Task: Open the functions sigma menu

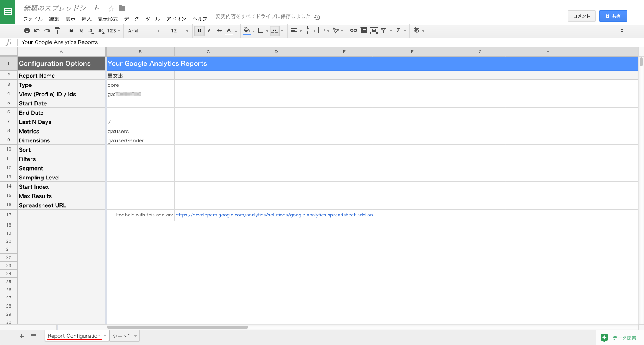Action: point(400,30)
